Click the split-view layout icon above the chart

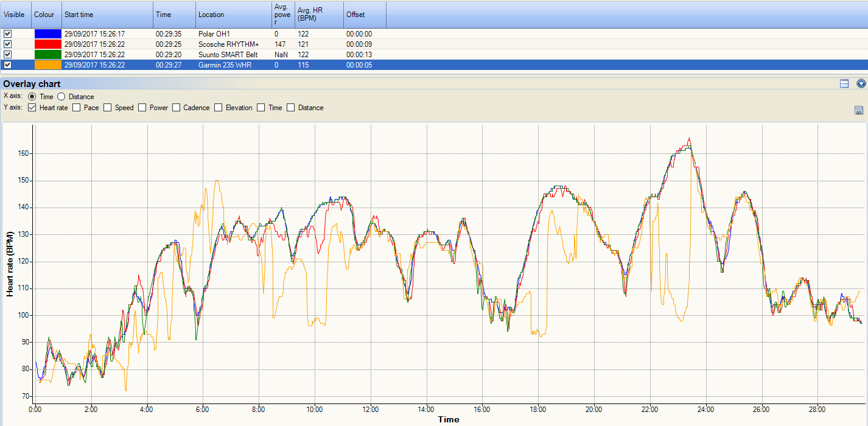pyautogui.click(x=844, y=84)
